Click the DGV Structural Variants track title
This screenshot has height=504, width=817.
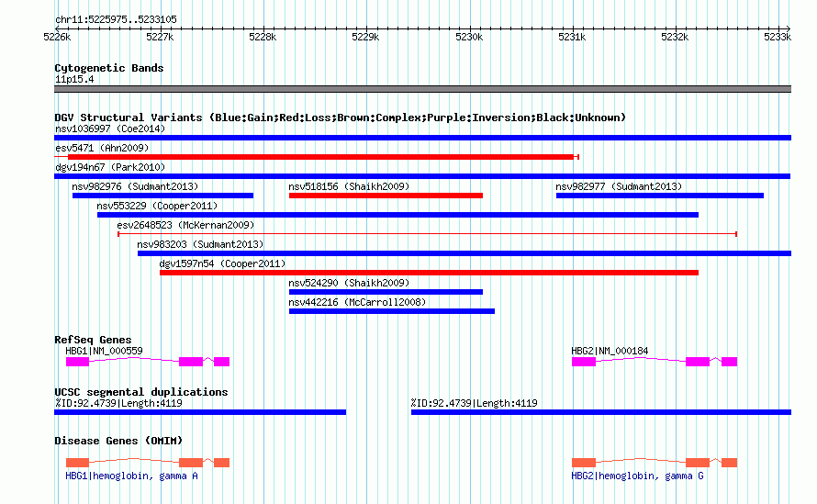pyautogui.click(x=340, y=118)
